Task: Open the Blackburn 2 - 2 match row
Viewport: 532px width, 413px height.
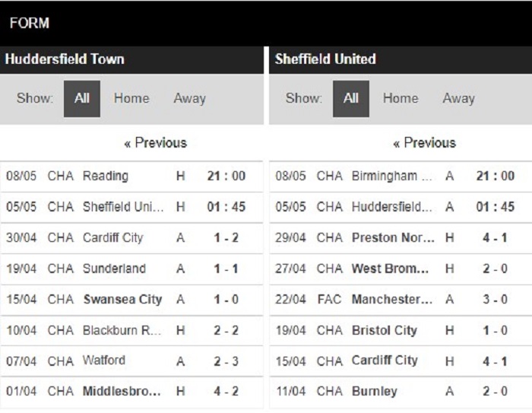Action: tap(131, 330)
